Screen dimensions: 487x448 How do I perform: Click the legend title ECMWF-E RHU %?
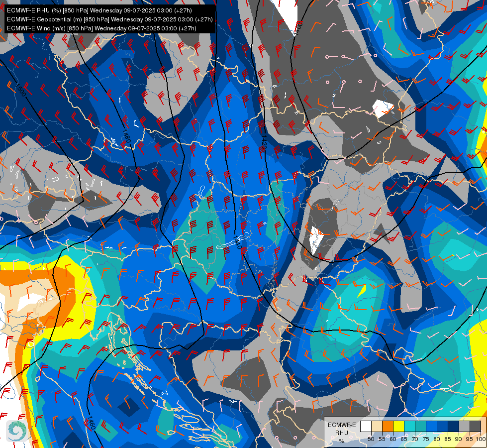click(342, 433)
